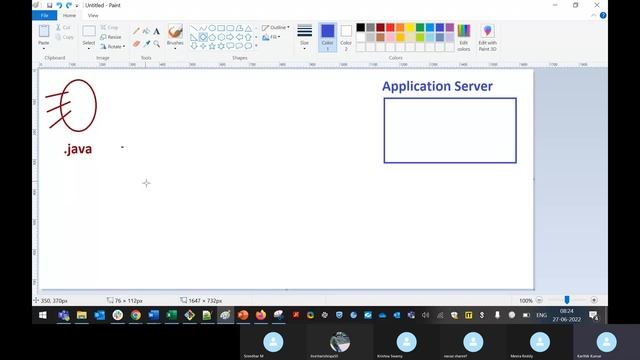This screenshot has width=640, height=360.
Task: Select the Fill with color bucket tool
Action: coord(146,31)
